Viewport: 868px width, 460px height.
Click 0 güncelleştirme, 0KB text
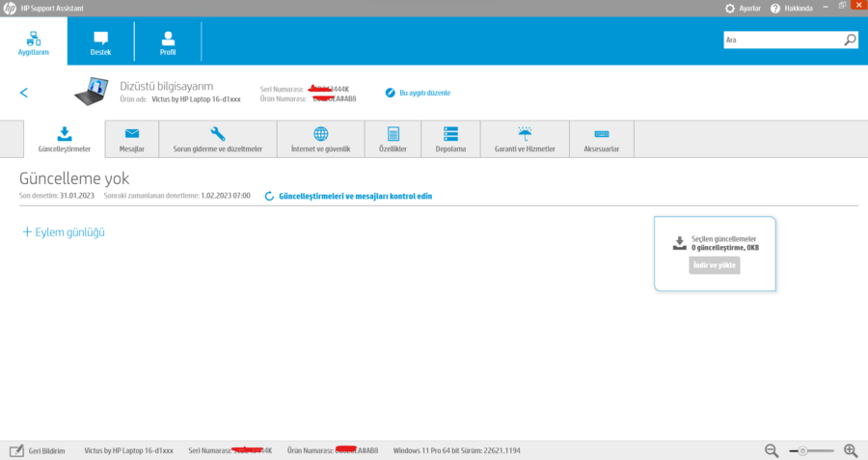pos(725,248)
